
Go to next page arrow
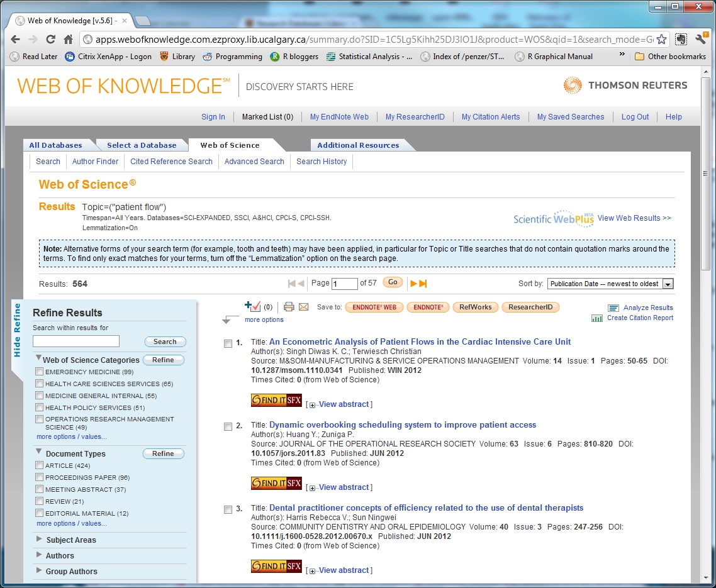[x=413, y=284]
